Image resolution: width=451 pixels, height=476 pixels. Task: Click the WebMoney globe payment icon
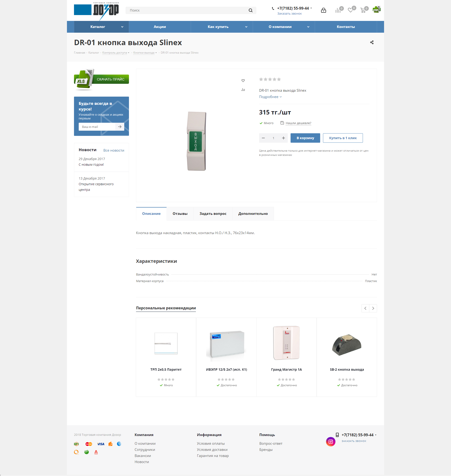point(119,444)
